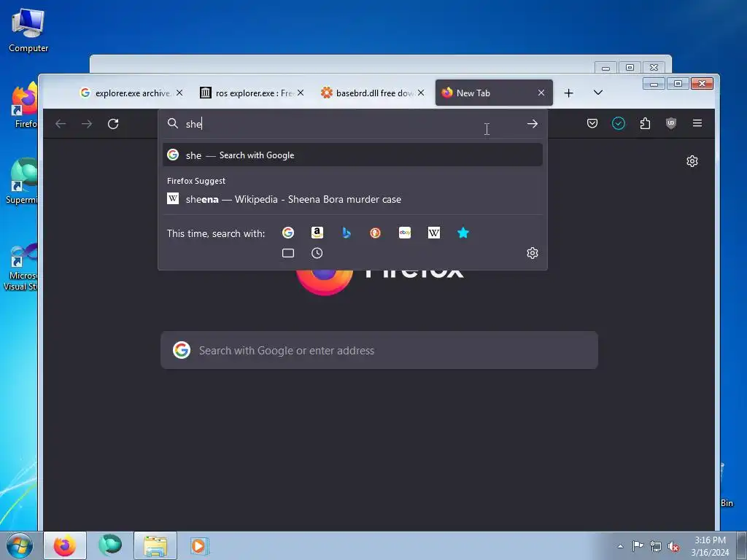
Task: Personalize new tab gear icon
Action: pyautogui.click(x=692, y=161)
